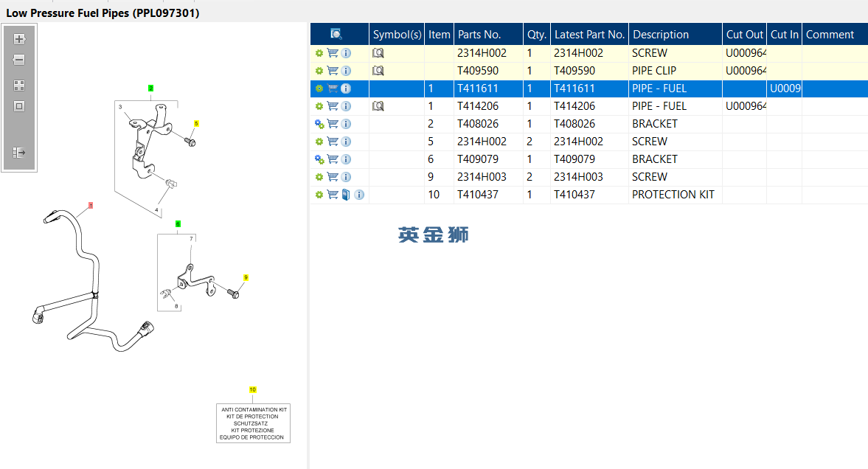Sort by Qty. column header

click(x=536, y=35)
